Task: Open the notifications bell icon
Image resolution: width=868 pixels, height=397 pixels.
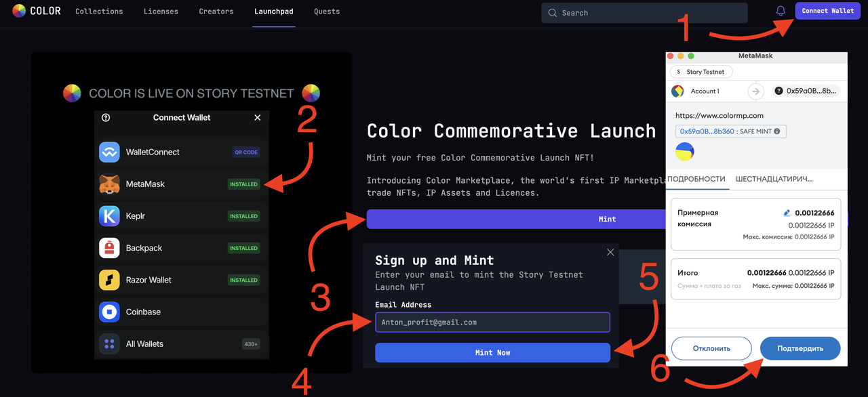Action: (x=781, y=11)
